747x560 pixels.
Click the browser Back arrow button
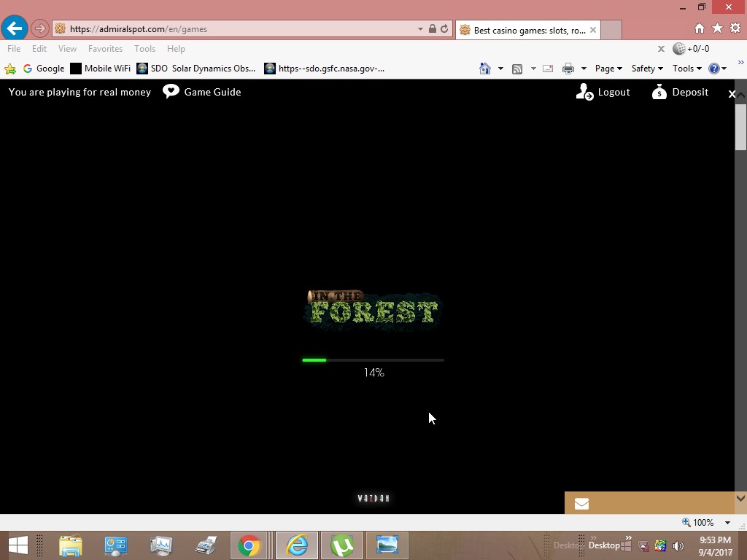[x=15, y=28]
